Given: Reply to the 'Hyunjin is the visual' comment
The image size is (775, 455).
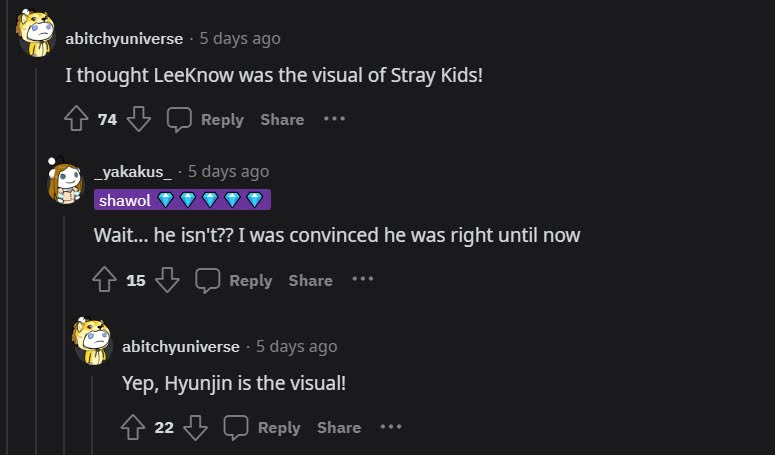Looking at the screenshot, I should [264, 428].
